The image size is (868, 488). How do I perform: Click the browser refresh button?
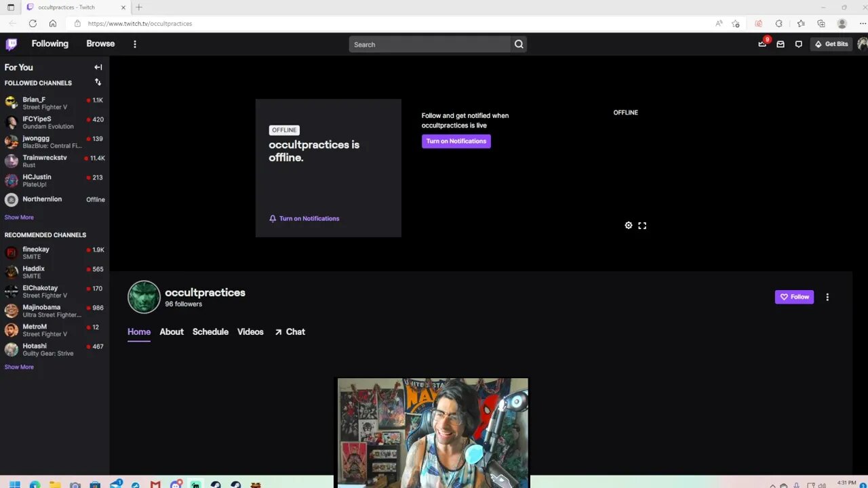pos(33,23)
